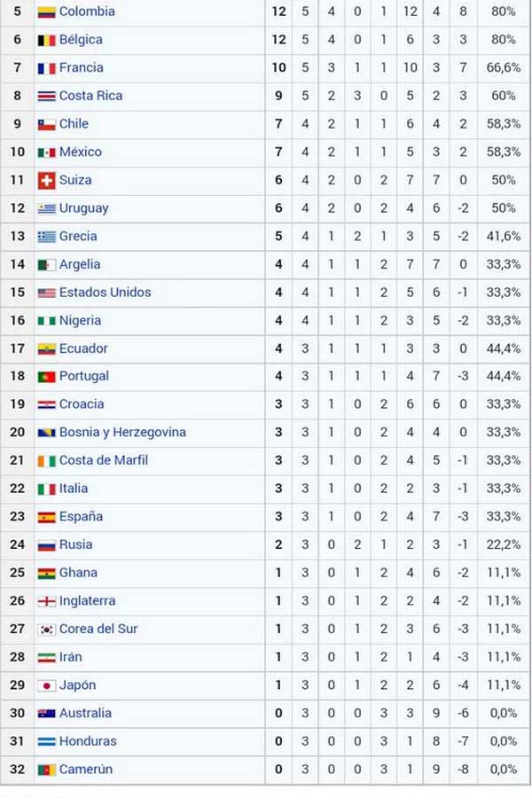Open the Camerún link
This screenshot has width=532, height=798.
(x=85, y=769)
